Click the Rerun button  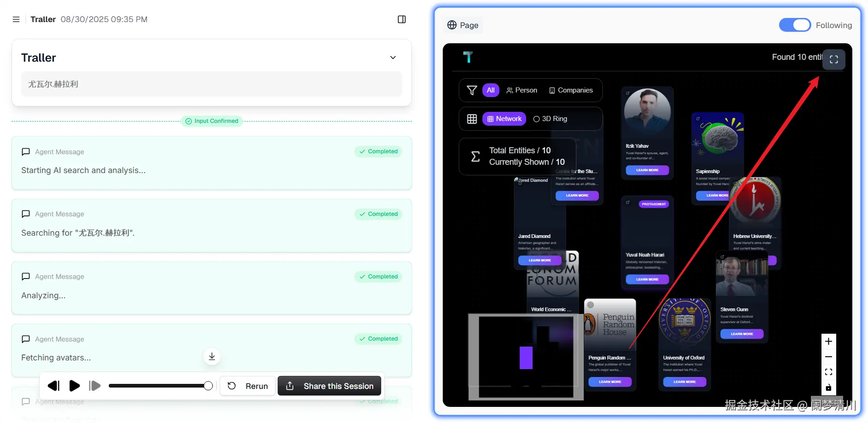(x=248, y=386)
